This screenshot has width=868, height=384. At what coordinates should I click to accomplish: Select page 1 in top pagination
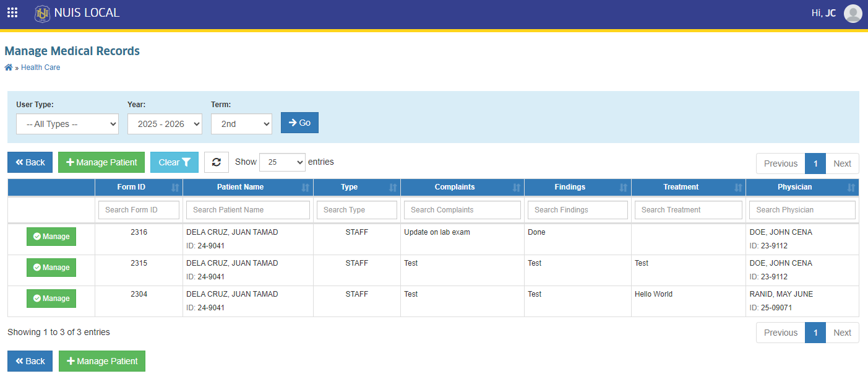(x=815, y=164)
